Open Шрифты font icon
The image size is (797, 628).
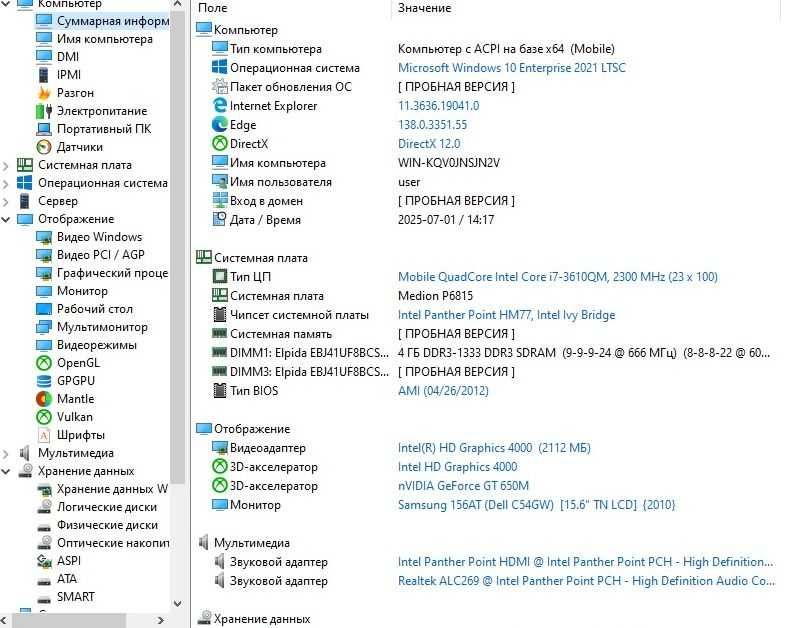pyautogui.click(x=44, y=435)
